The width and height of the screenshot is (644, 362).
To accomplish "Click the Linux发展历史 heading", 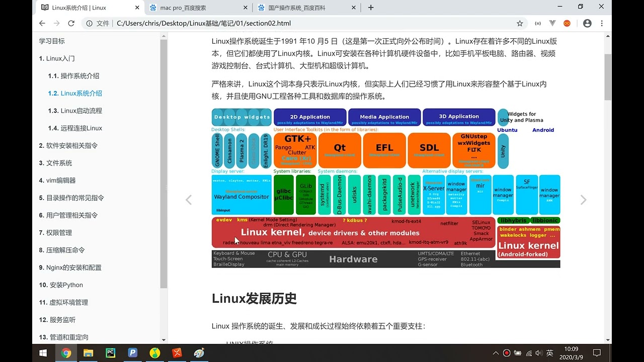I will tap(254, 299).
